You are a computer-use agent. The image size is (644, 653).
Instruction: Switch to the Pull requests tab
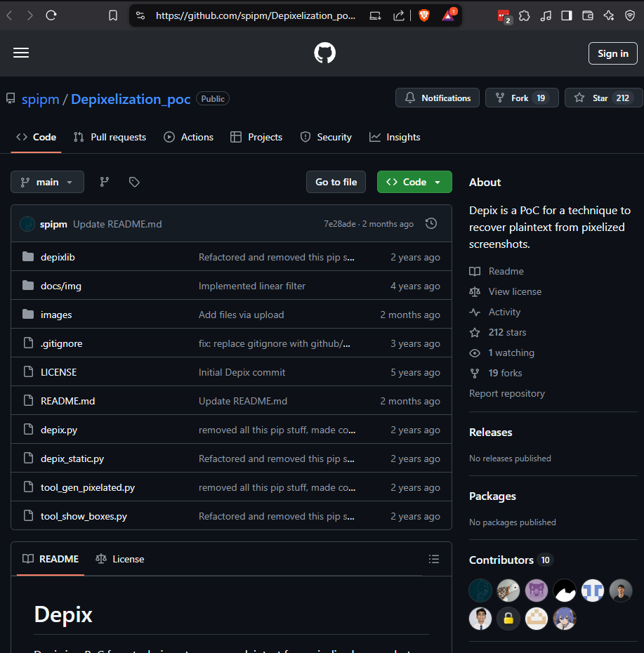pos(110,137)
